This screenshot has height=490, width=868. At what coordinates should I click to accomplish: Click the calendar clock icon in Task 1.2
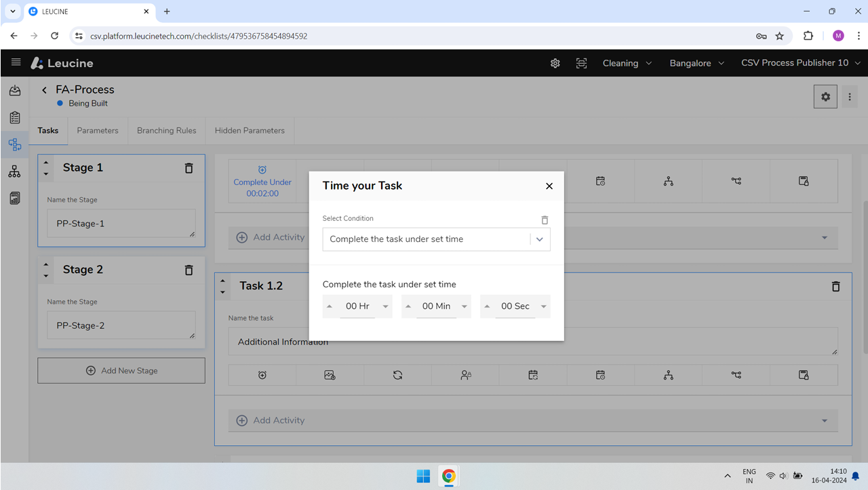pos(601,375)
